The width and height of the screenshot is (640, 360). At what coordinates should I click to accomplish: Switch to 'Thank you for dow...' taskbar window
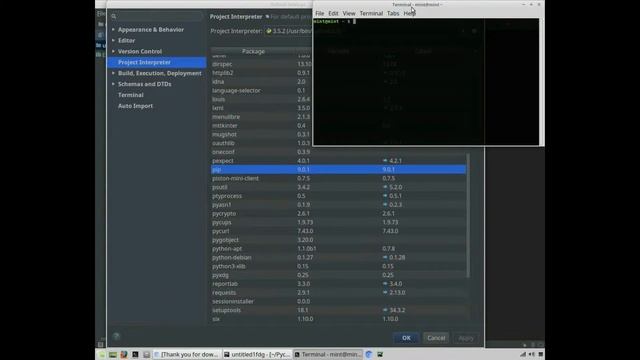pyautogui.click(x=187, y=355)
